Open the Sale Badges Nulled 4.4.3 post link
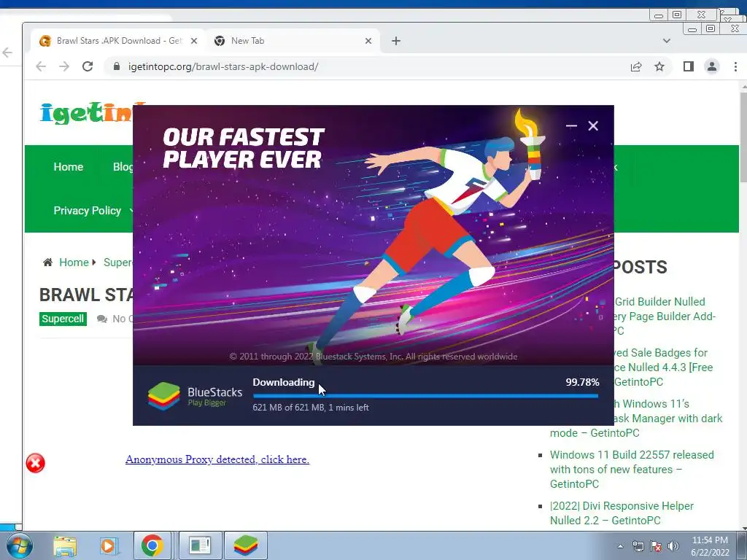 664,367
